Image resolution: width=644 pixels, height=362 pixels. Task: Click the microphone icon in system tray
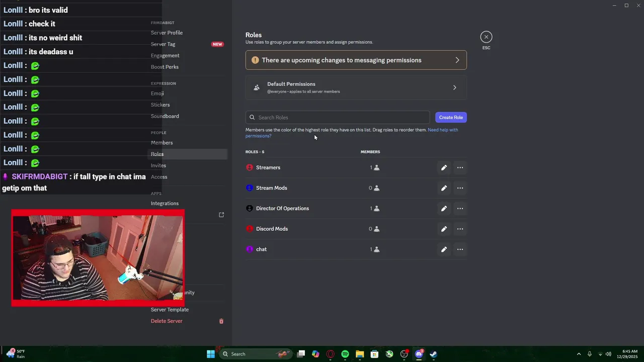coord(590,354)
